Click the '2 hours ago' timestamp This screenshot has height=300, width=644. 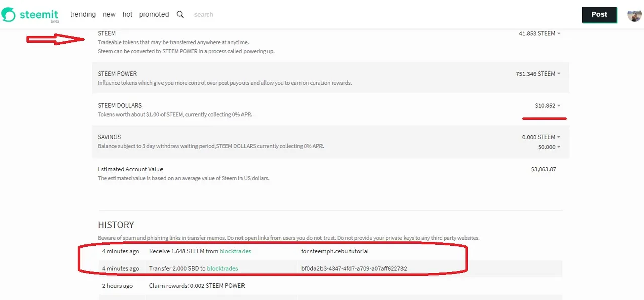tap(118, 286)
